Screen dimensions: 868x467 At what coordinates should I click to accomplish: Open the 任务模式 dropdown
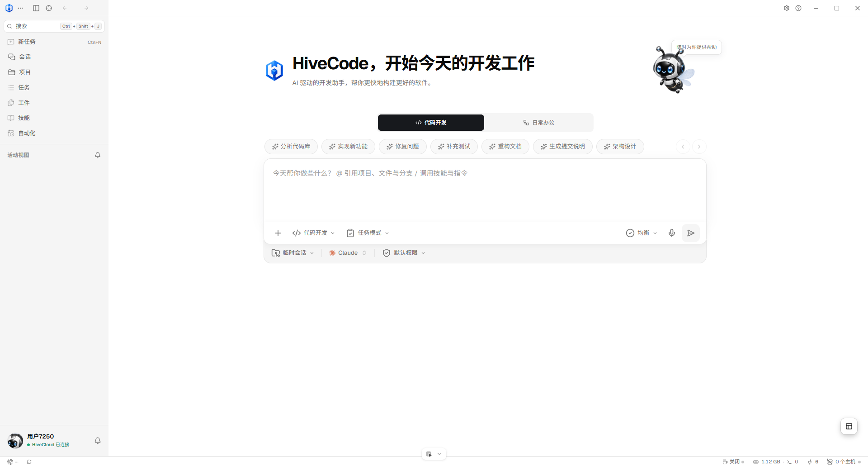coord(368,233)
